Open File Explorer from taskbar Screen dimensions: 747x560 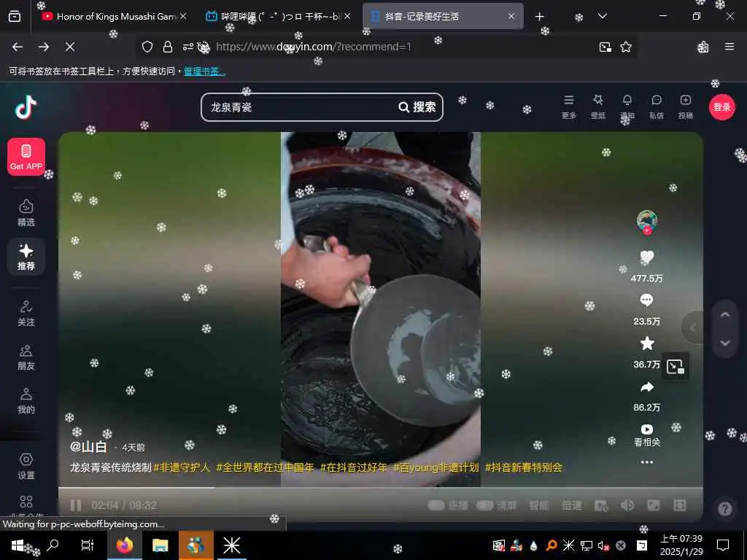pos(160,545)
